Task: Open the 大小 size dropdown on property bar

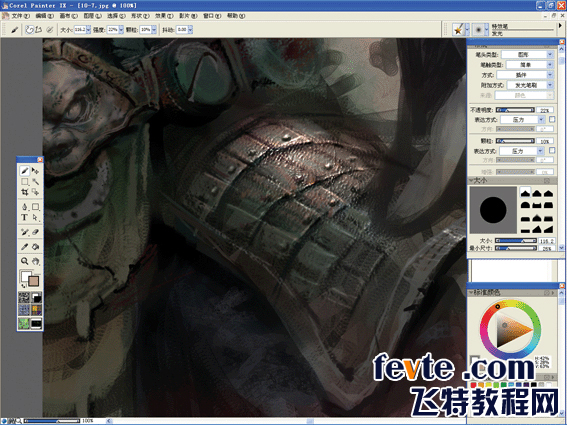Action: [x=88, y=30]
